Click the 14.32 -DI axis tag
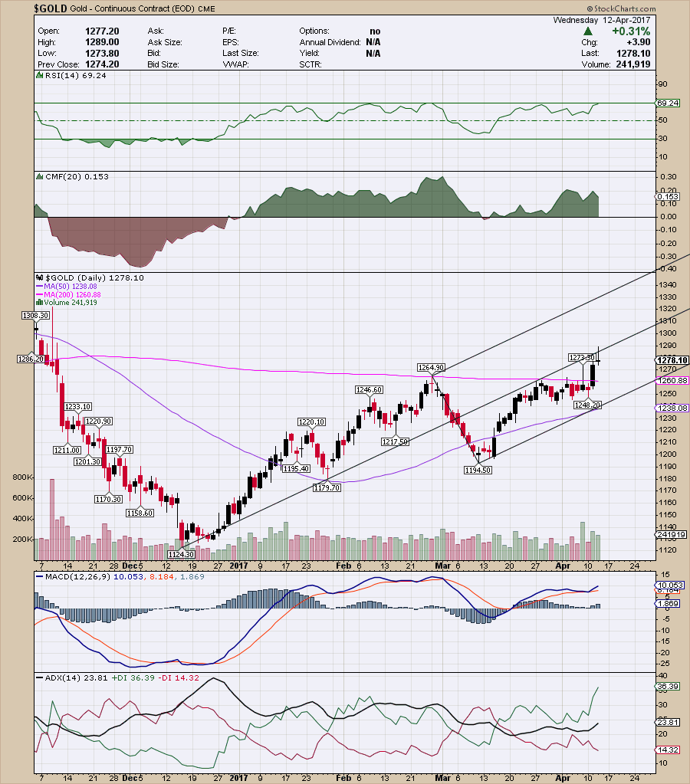This screenshot has width=690, height=784. click(x=668, y=750)
